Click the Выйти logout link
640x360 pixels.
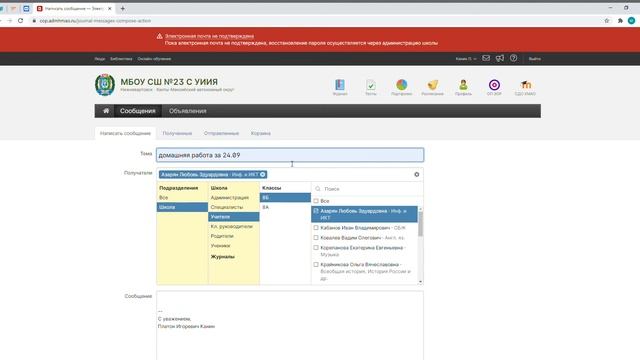point(535,59)
